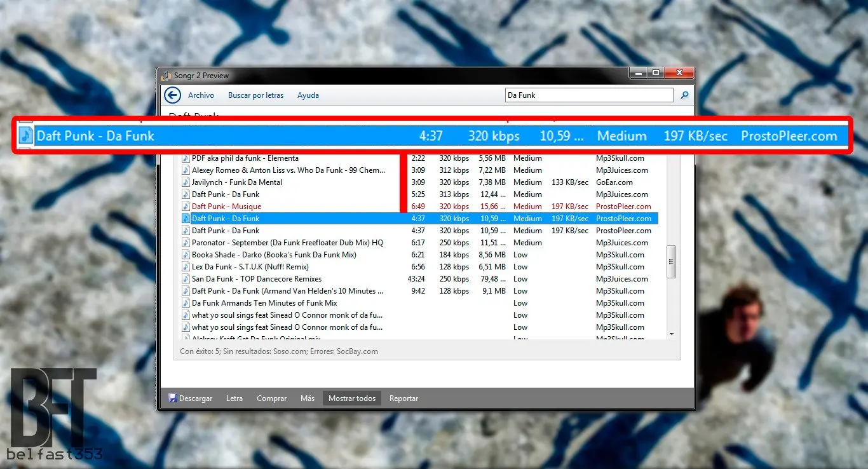Click the note icon of the Booka Shade - Darko row
The width and height of the screenshot is (868, 469).
coord(186,255)
